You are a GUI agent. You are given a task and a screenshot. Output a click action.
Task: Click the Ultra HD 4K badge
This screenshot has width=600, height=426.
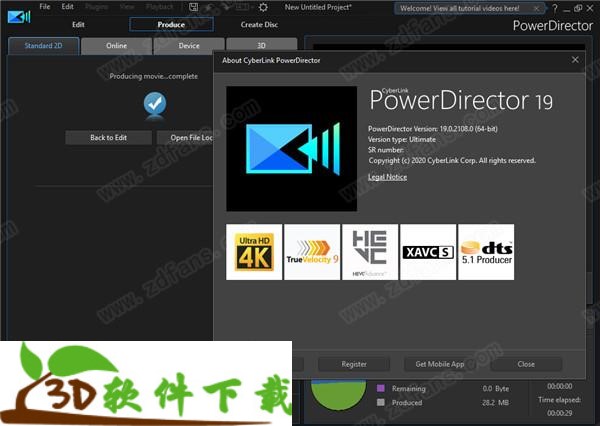click(x=254, y=252)
